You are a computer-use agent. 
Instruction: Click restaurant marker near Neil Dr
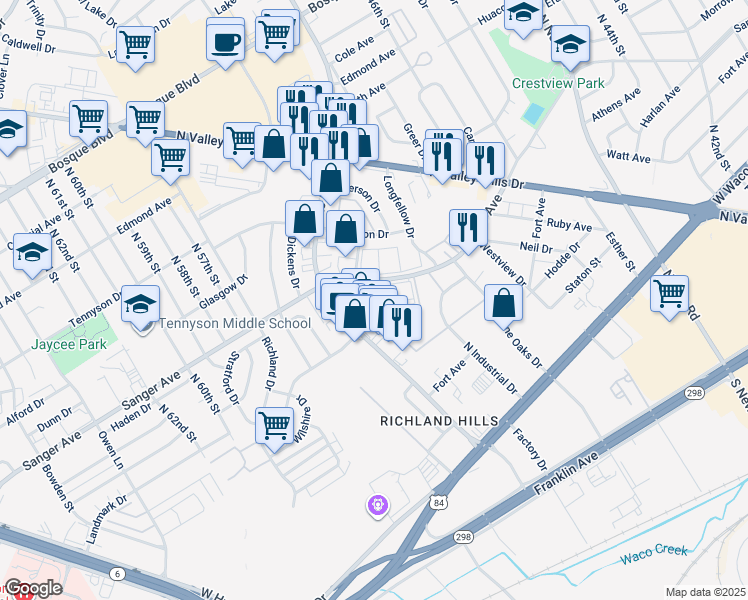tap(468, 228)
